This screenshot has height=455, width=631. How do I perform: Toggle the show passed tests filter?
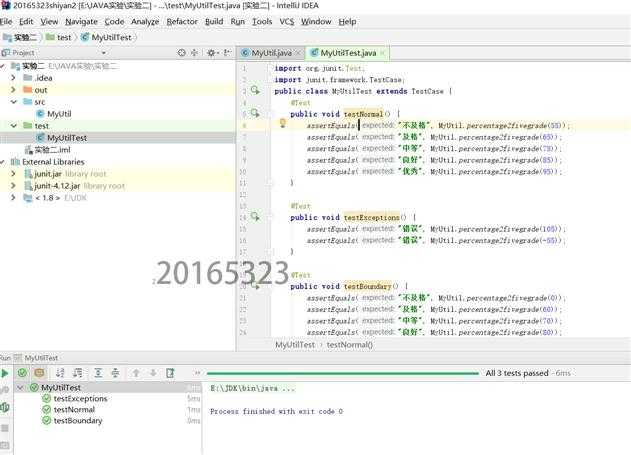(22, 373)
